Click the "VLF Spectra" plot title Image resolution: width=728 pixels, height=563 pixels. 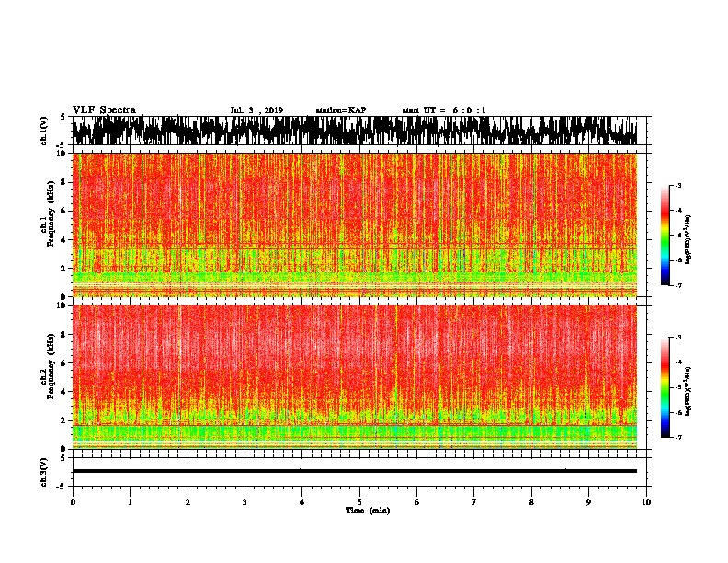tap(104, 110)
